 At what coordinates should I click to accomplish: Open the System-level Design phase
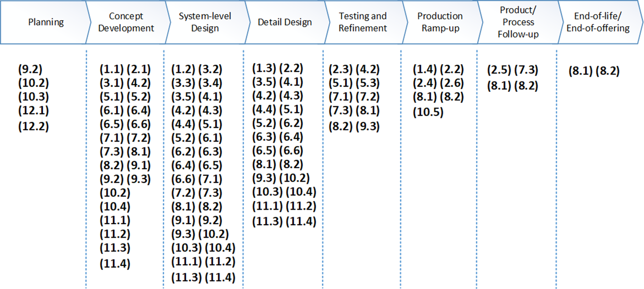click(205, 22)
